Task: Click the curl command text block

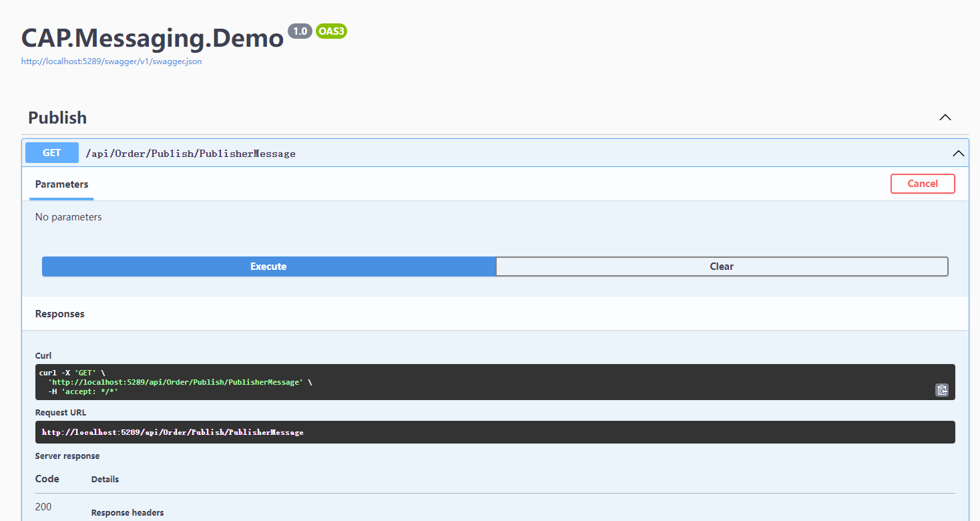Action: coord(495,382)
